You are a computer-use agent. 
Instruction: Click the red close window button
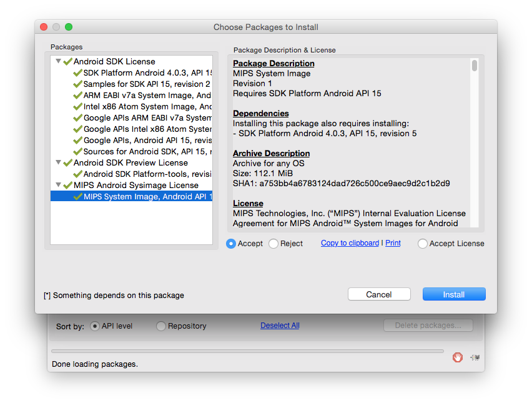click(x=44, y=27)
